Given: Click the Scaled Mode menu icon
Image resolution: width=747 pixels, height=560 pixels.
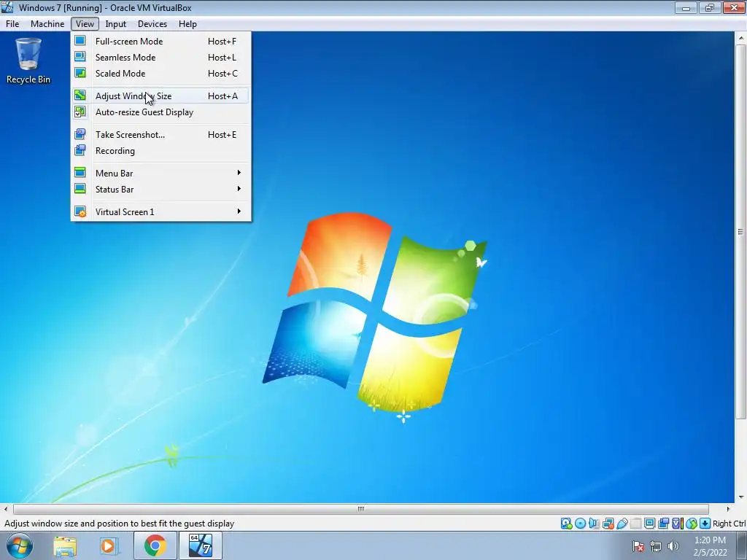Looking at the screenshot, I should 80,74.
